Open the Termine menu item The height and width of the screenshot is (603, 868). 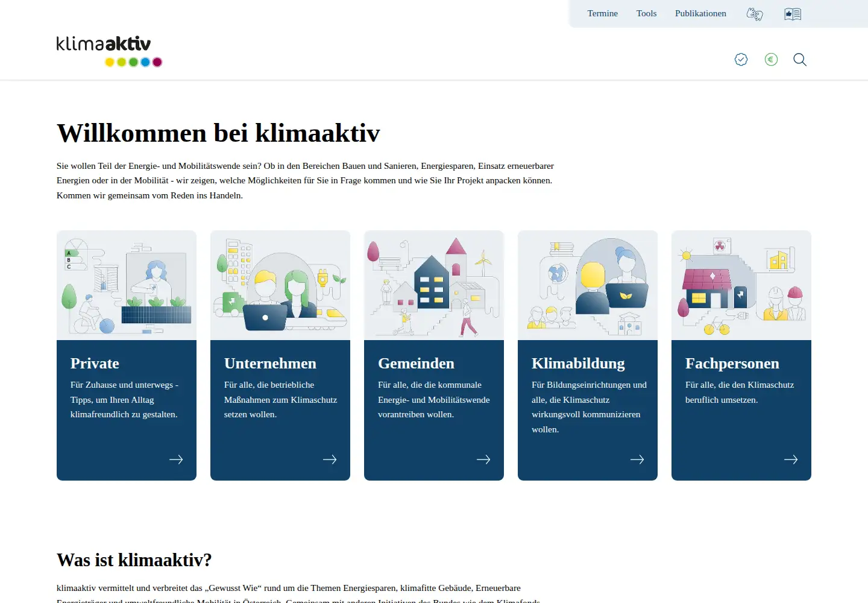click(x=603, y=13)
